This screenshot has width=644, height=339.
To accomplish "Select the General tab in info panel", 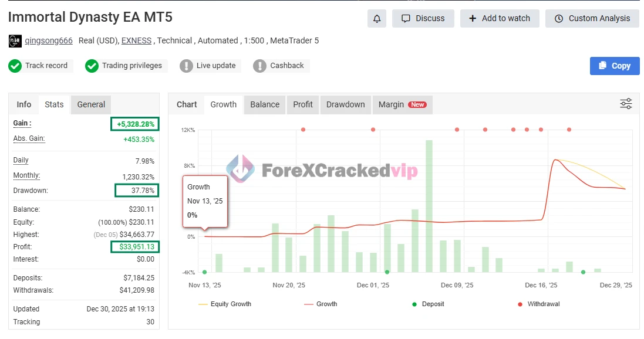I will 91,104.
